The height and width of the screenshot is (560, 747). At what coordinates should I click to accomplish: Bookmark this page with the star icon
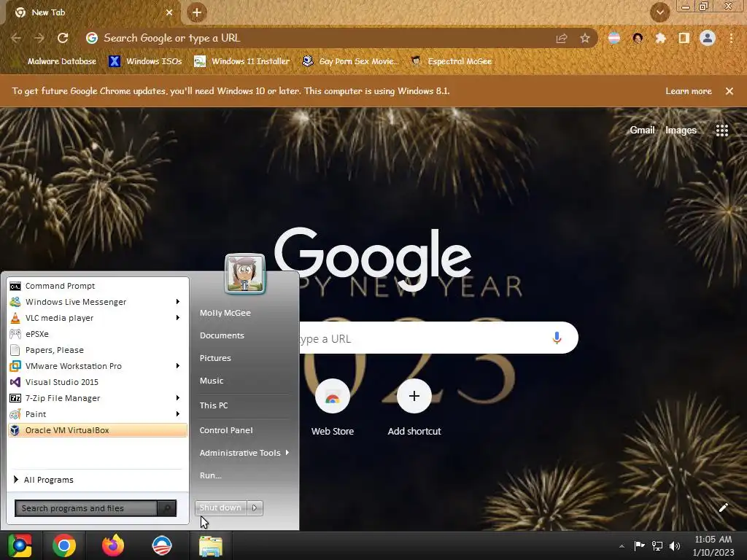point(584,38)
